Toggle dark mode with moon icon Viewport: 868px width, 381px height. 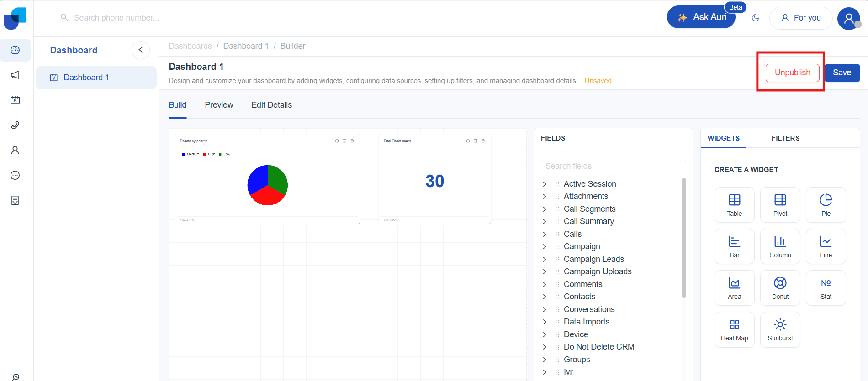coord(756,18)
